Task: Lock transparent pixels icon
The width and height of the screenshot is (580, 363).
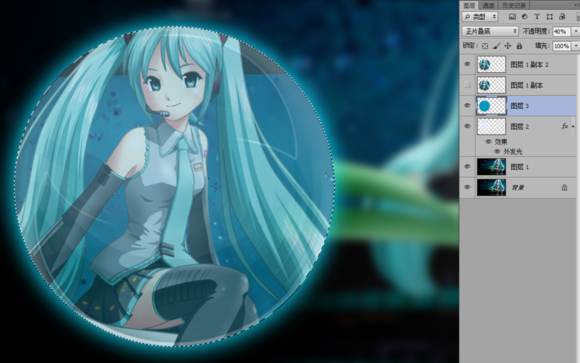Action: [485, 46]
